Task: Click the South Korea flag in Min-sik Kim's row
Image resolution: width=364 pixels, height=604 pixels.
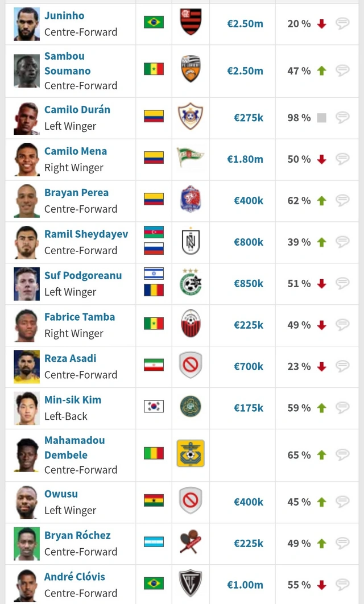Action: coord(154,407)
